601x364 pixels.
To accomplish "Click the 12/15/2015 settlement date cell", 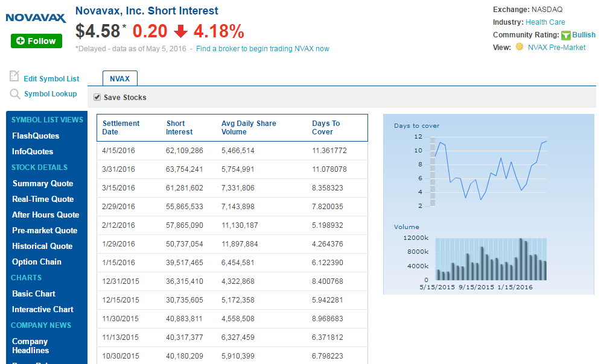I will [x=120, y=300].
